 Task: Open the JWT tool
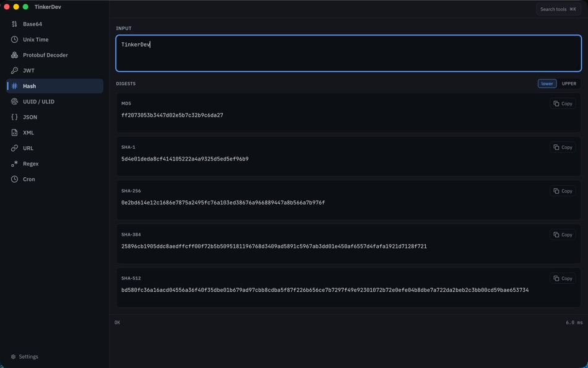pyautogui.click(x=54, y=71)
